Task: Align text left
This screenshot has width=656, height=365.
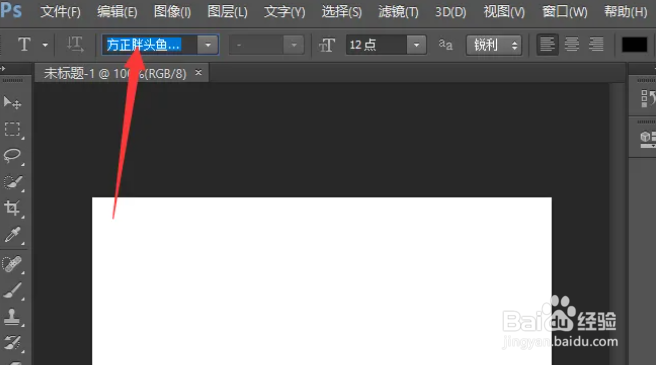Action: (x=547, y=44)
